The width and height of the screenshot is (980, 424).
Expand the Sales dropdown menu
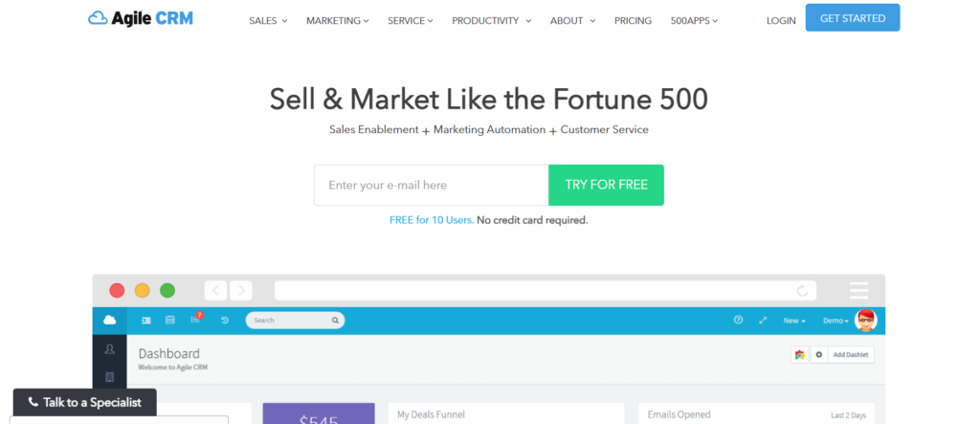pos(268,20)
